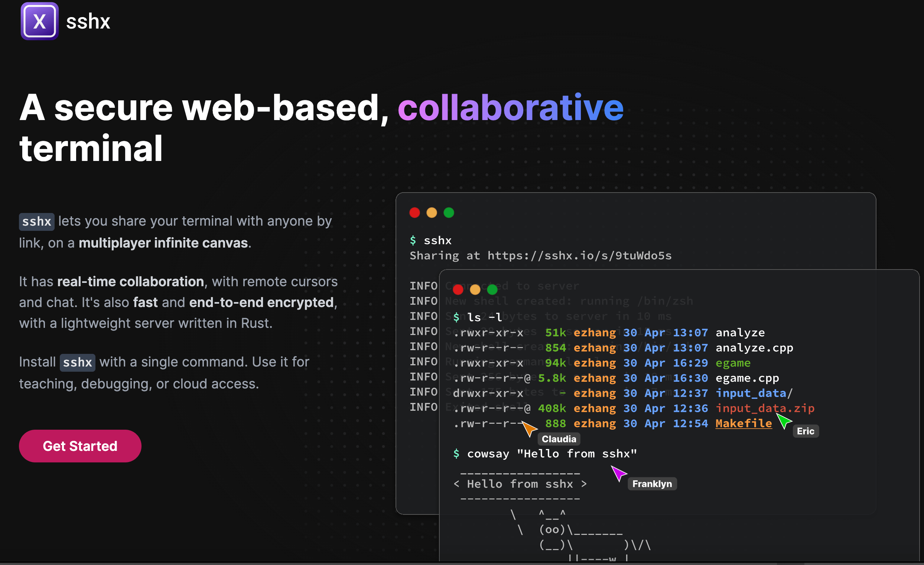Click the yellow dot of the front terminal window

475,290
